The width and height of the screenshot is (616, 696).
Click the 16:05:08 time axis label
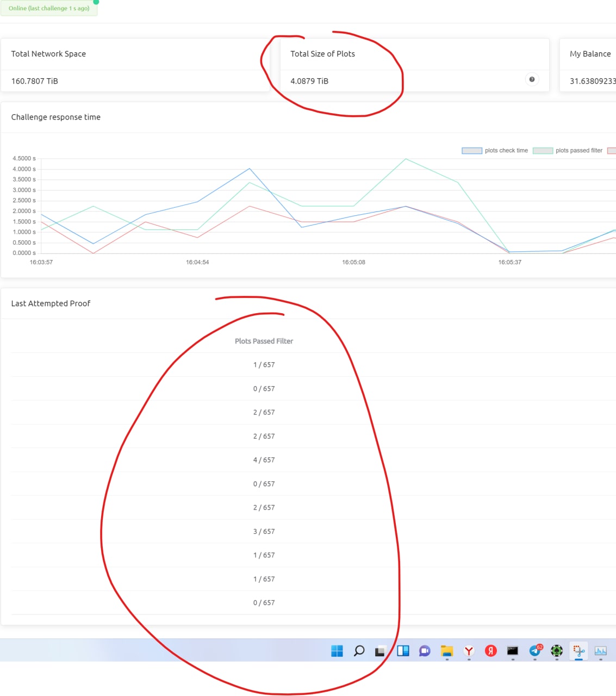(x=353, y=262)
